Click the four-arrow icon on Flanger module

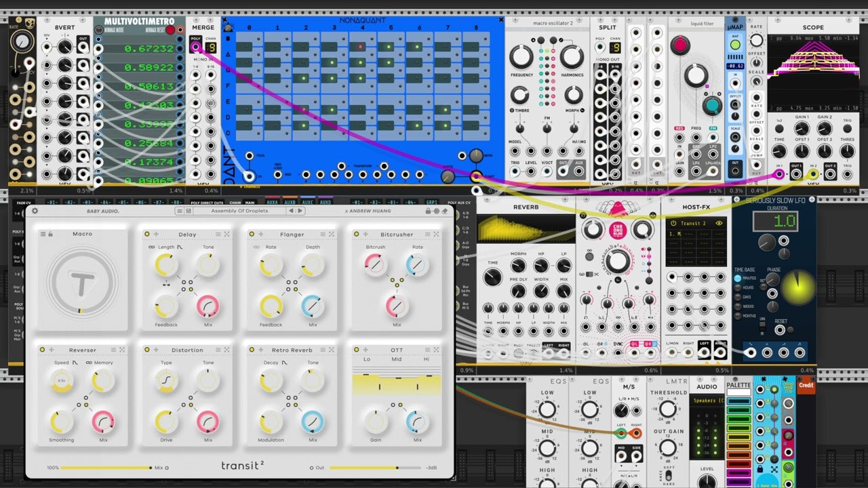click(x=332, y=235)
